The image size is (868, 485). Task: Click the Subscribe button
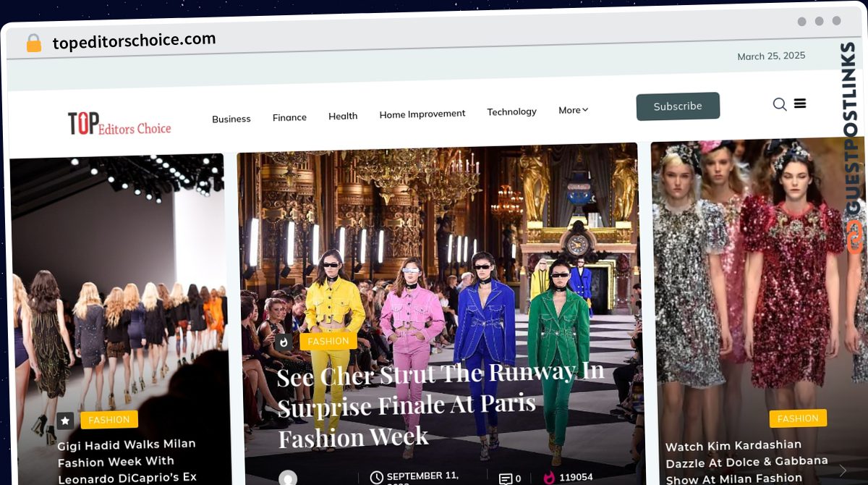click(x=678, y=106)
